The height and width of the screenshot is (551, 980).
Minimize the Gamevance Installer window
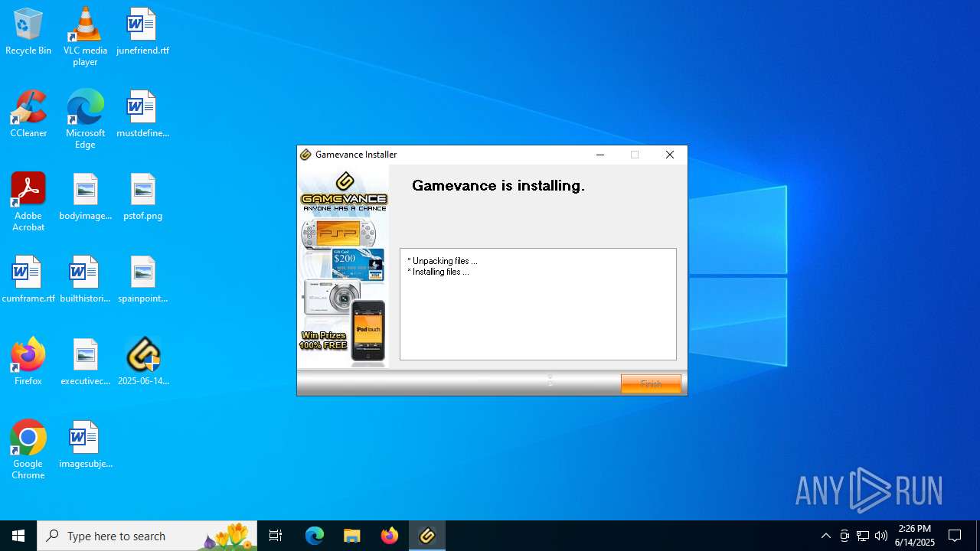tap(600, 155)
